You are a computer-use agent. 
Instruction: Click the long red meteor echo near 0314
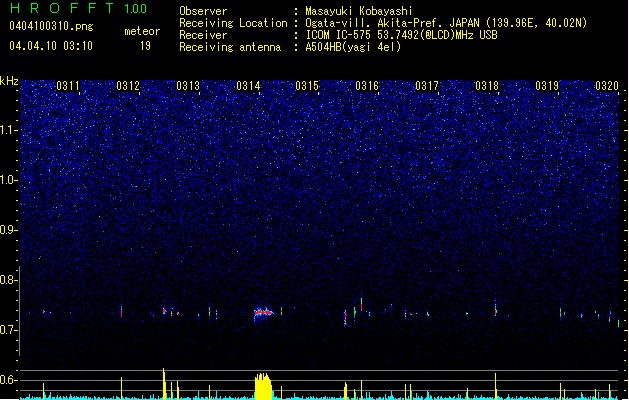pyautogui.click(x=264, y=312)
